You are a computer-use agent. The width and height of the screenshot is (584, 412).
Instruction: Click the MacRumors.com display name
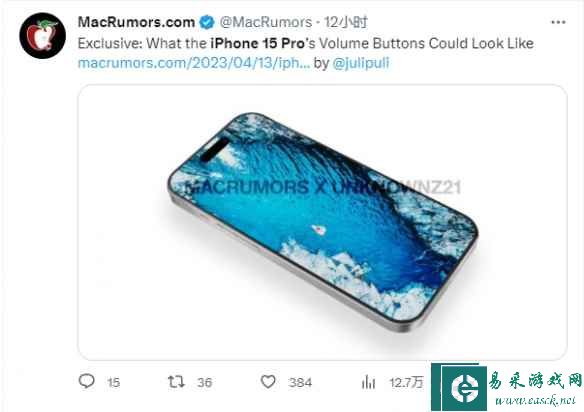click(x=136, y=22)
